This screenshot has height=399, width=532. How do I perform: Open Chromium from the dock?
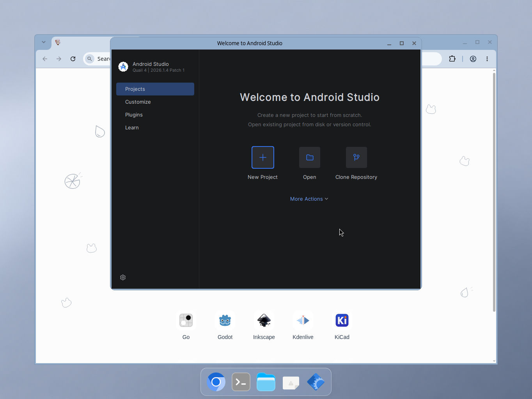coord(216,382)
